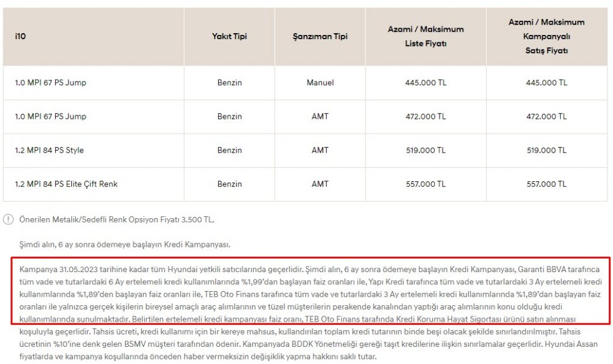Click the highlighted campaign terms paragraph
The height and width of the screenshot is (364, 613).
click(x=311, y=290)
